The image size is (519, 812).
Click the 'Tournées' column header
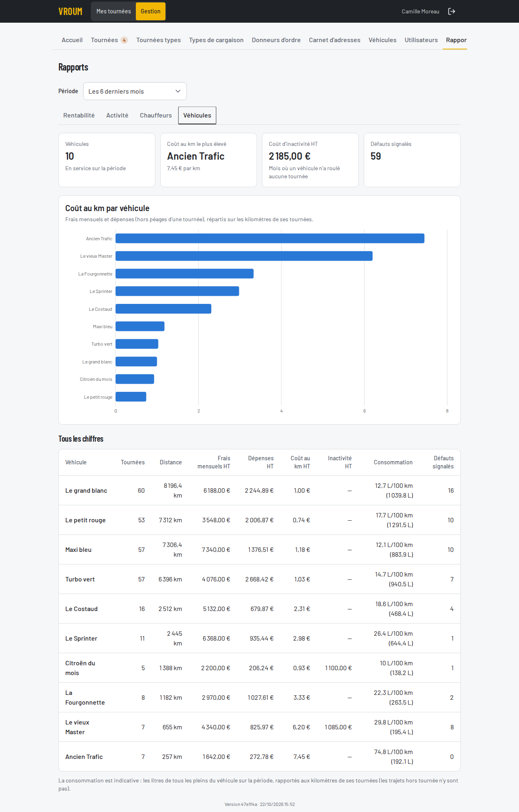tap(133, 462)
